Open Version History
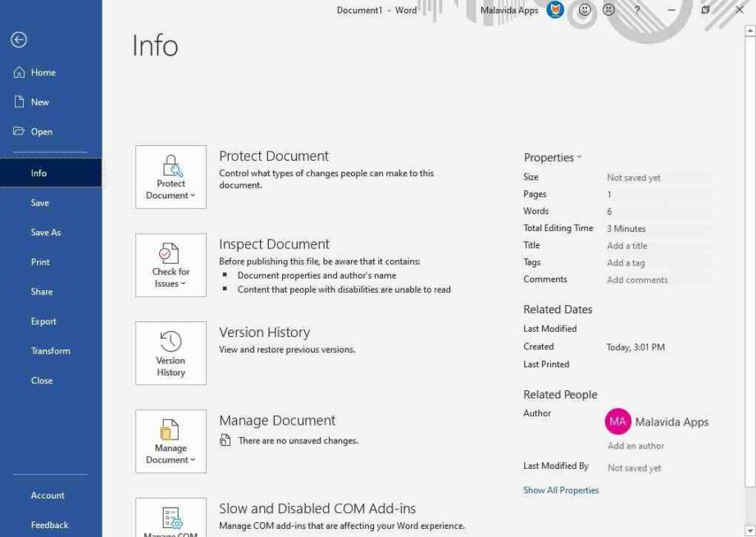Image resolution: width=756 pixels, height=537 pixels. coord(170,353)
